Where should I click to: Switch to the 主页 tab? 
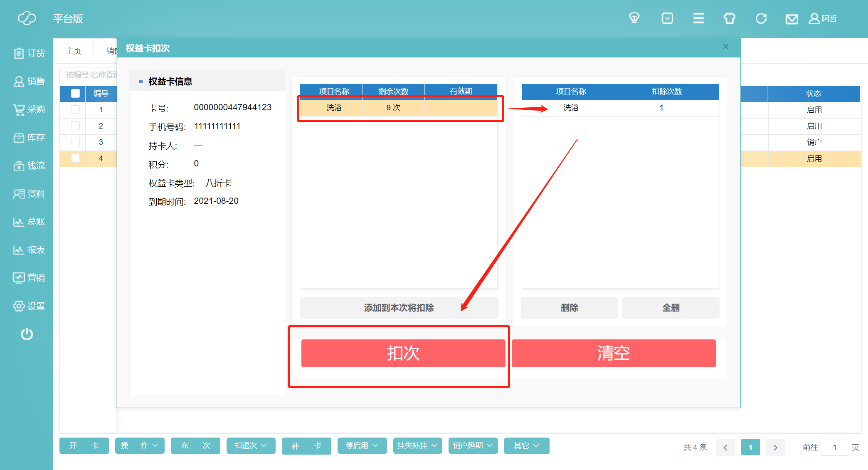pyautogui.click(x=74, y=51)
